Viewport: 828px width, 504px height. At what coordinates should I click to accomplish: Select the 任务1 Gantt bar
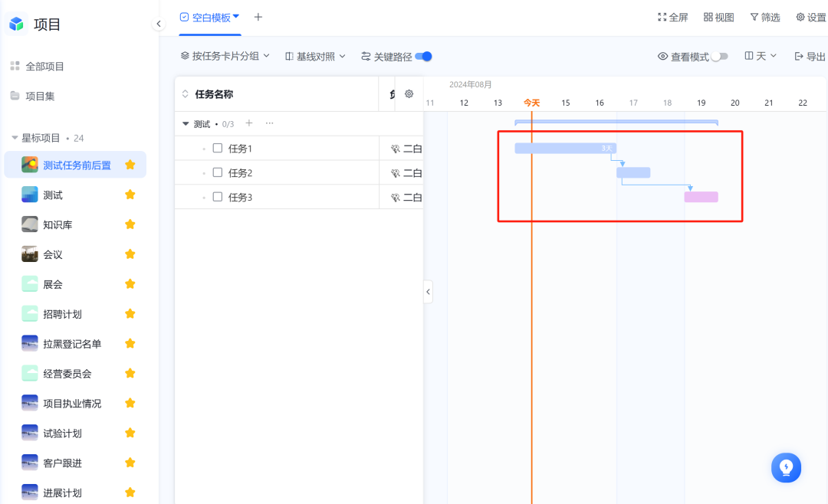[566, 149]
